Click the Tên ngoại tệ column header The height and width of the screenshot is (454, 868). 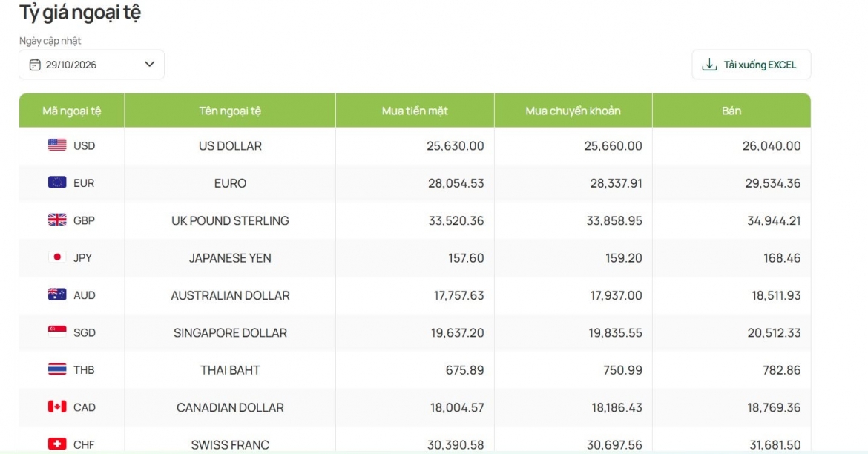click(230, 111)
